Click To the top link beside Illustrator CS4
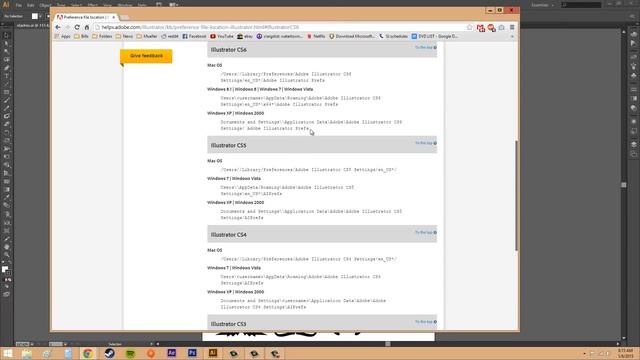This screenshot has height=360, width=640. [x=426, y=232]
